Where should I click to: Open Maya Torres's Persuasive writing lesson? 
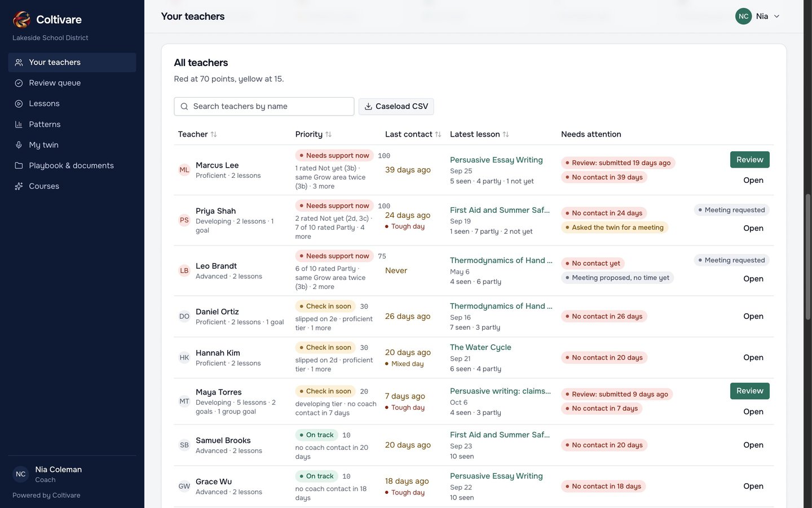pyautogui.click(x=500, y=391)
